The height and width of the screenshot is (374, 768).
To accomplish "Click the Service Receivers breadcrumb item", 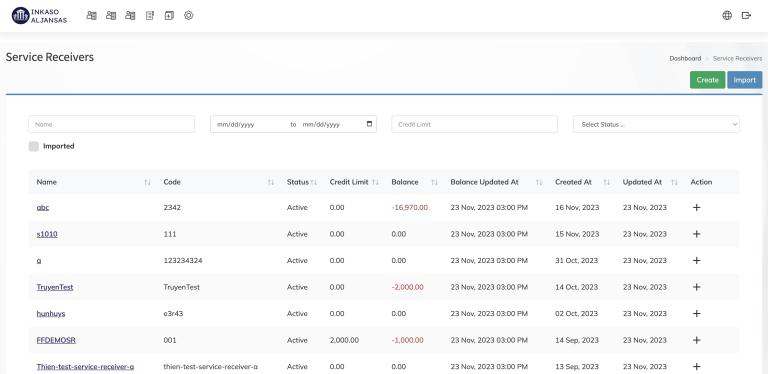I will (737, 58).
